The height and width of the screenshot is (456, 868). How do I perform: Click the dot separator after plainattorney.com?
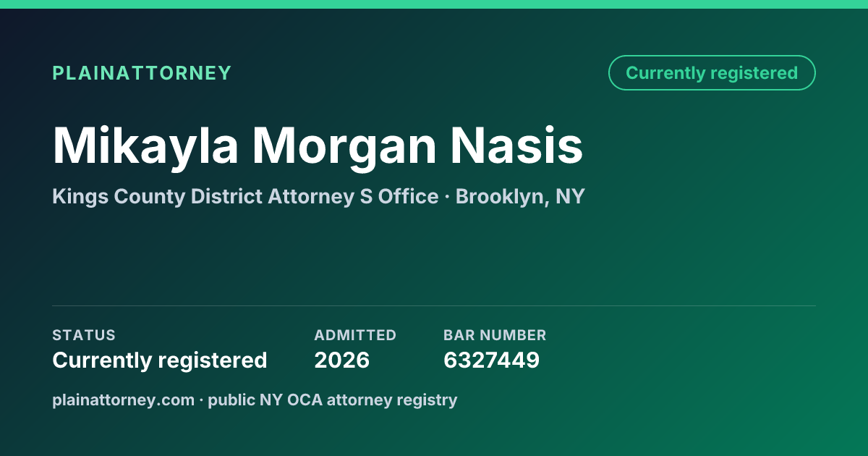pos(201,400)
